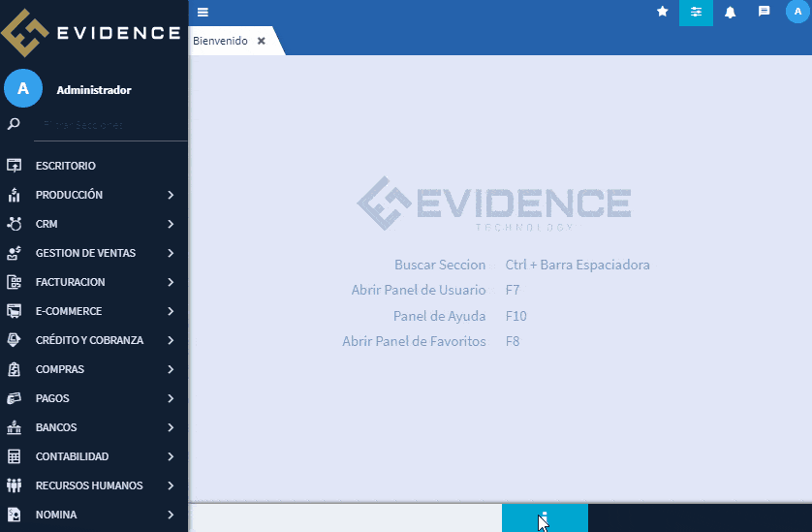
Task: Open CRM menu label
Action: coord(47,224)
